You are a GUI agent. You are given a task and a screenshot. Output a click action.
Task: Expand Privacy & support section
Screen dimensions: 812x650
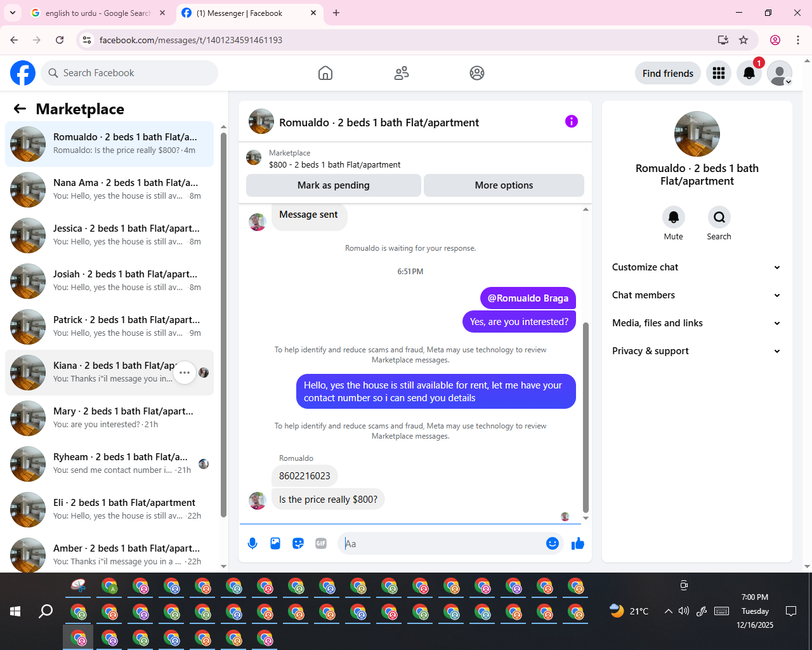click(x=697, y=351)
